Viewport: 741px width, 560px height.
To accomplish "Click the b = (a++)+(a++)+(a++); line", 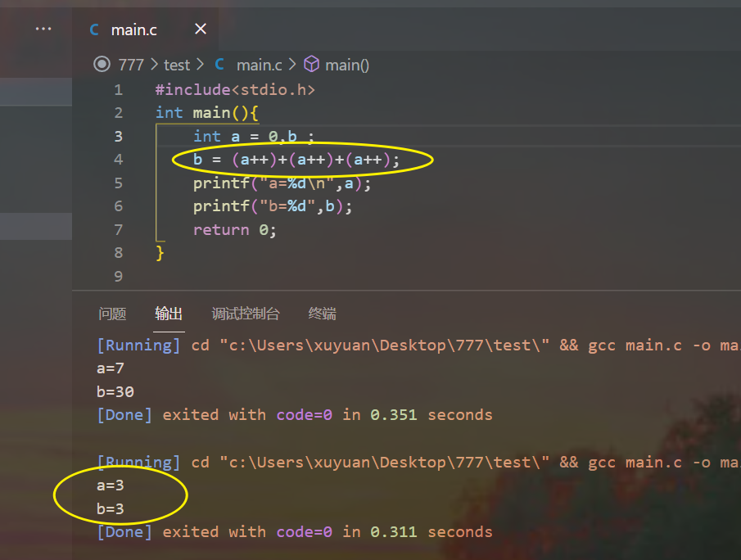I will tap(296, 160).
